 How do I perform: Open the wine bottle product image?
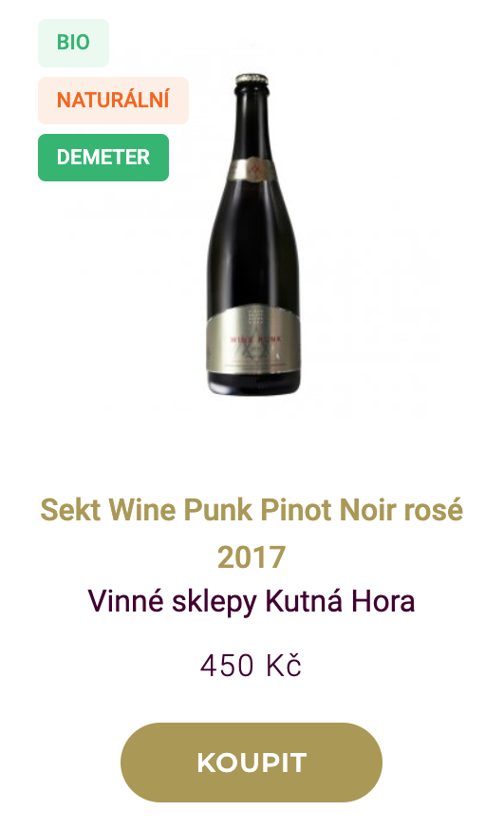click(x=253, y=235)
